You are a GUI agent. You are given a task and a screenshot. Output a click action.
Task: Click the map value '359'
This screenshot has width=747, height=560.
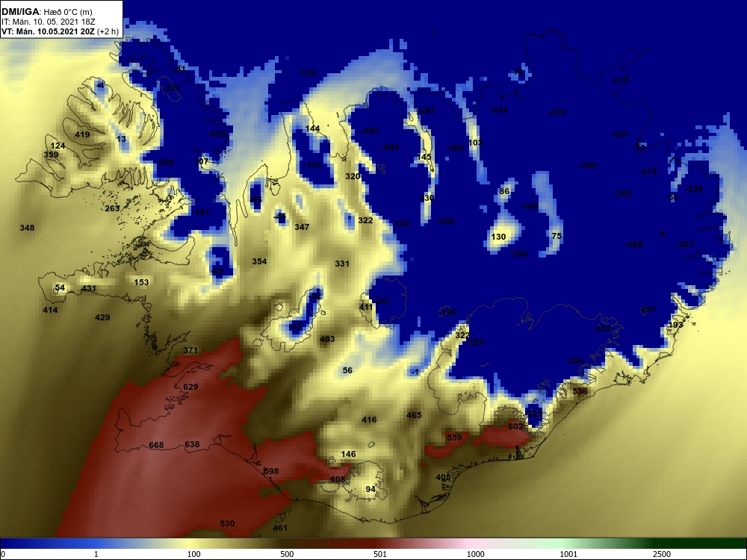coord(51,155)
